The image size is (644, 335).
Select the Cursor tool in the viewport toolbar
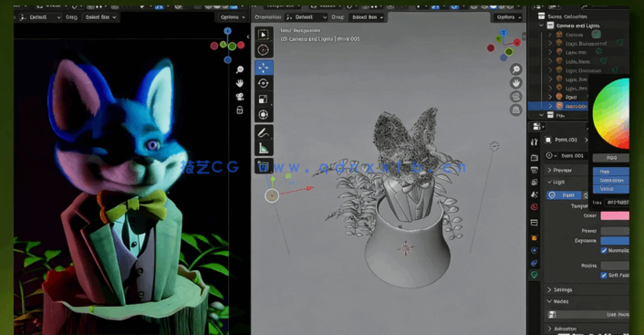(264, 50)
